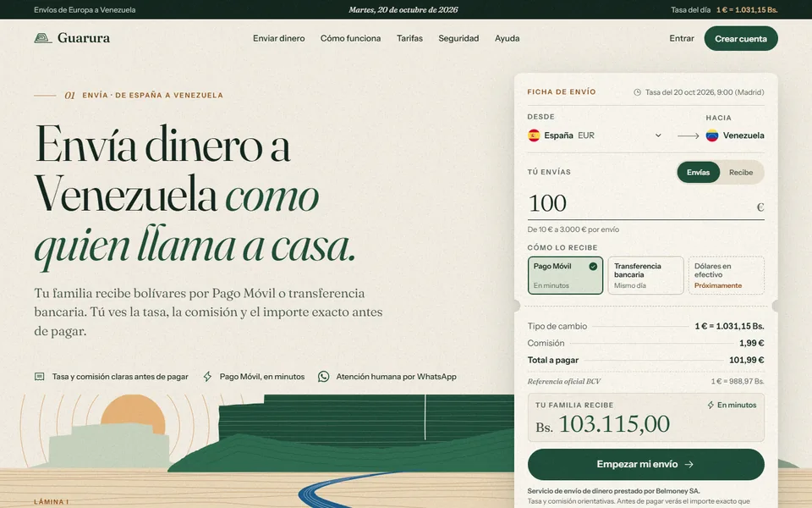Click 'Tasa del 20 oct 2026, 9:00 (Madrid)'
The image size is (812, 508).
(x=705, y=92)
